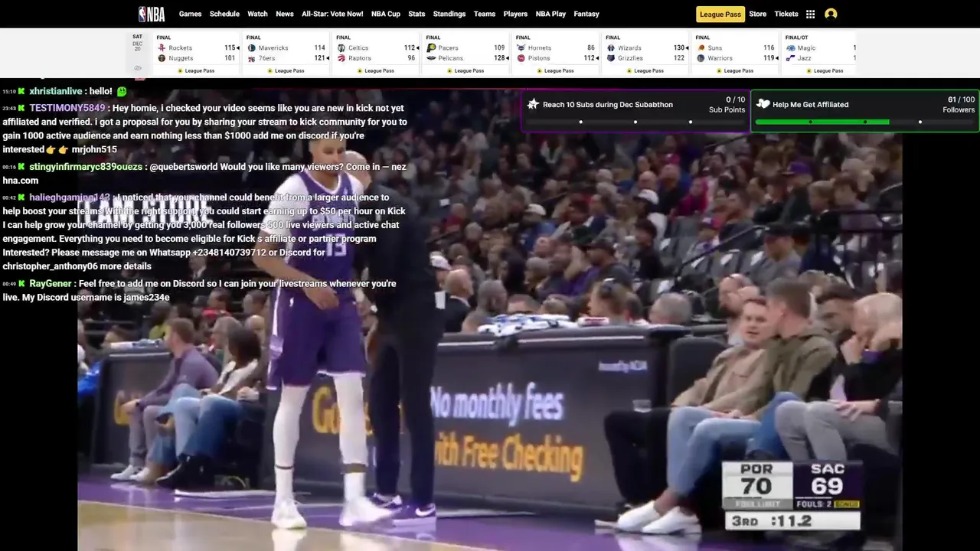Open the Tickets link

(786, 14)
